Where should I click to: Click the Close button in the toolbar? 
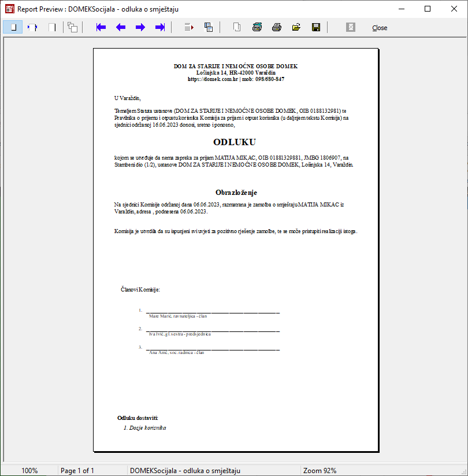(x=380, y=28)
